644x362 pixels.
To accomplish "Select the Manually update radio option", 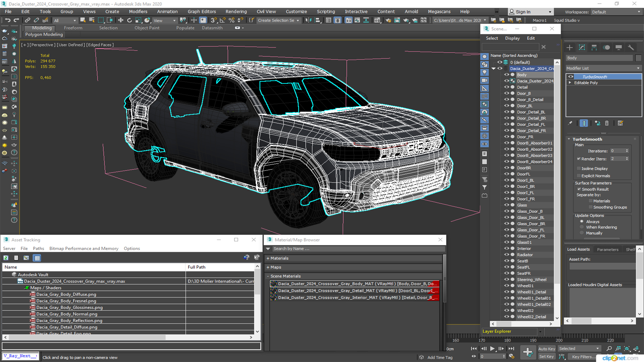I will (x=582, y=233).
